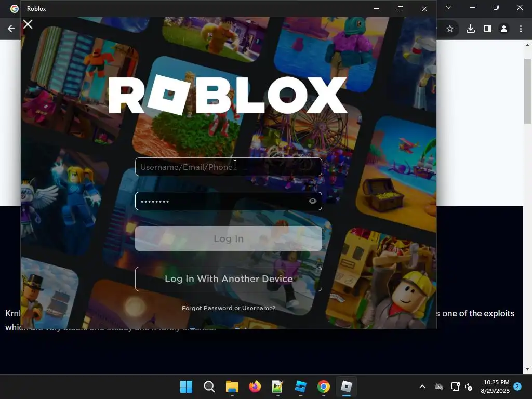
Task: Open Roblox Studio icon on the taskbar
Action: [301, 387]
